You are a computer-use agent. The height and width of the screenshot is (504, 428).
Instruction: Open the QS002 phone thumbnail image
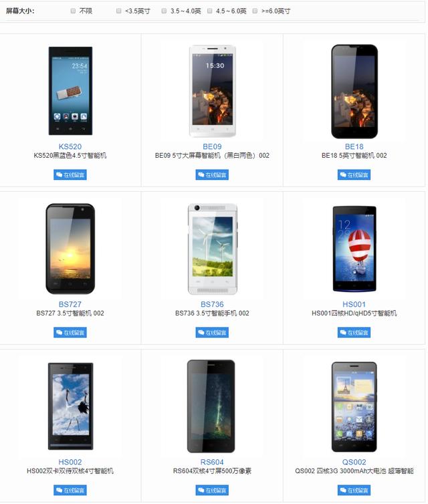click(354, 406)
